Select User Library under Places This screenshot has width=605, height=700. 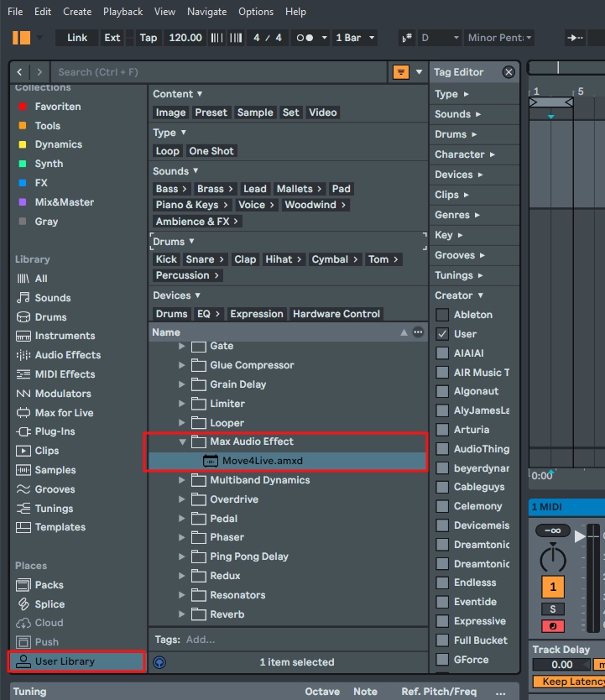coord(76,661)
